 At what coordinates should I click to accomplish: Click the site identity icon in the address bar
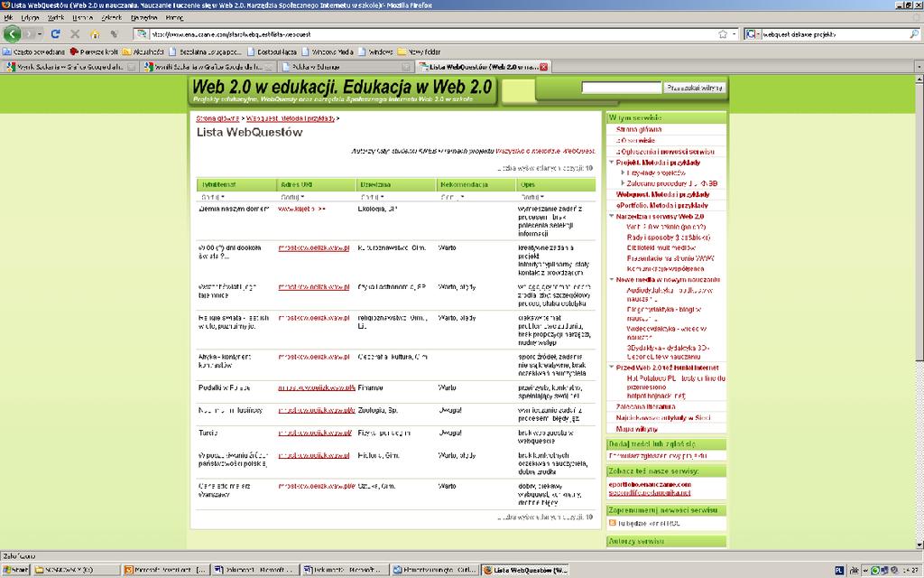(x=142, y=34)
